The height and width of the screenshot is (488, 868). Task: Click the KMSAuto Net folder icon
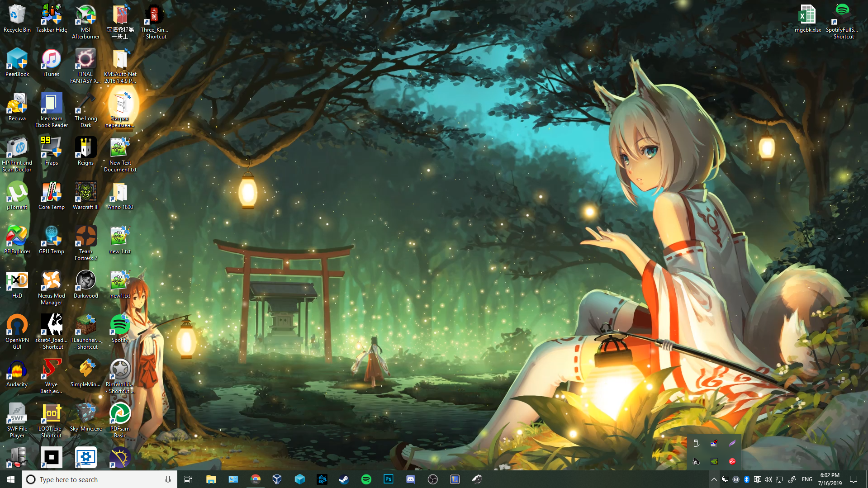pos(120,66)
